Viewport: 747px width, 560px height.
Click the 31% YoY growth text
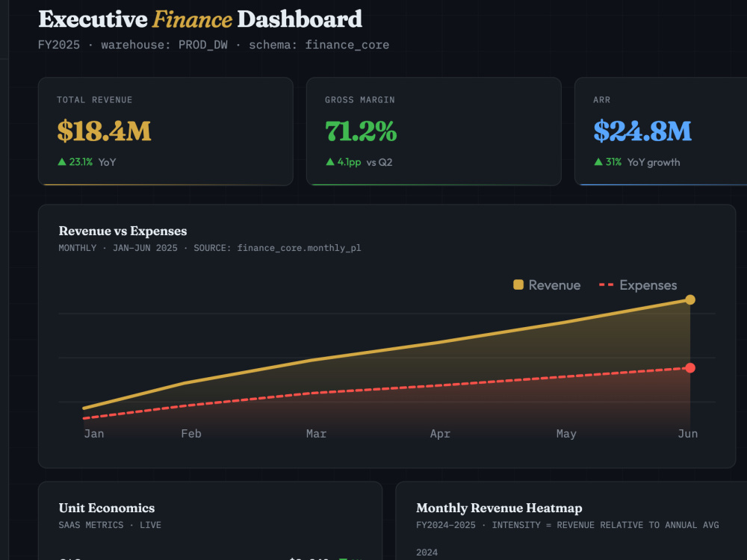(637, 162)
